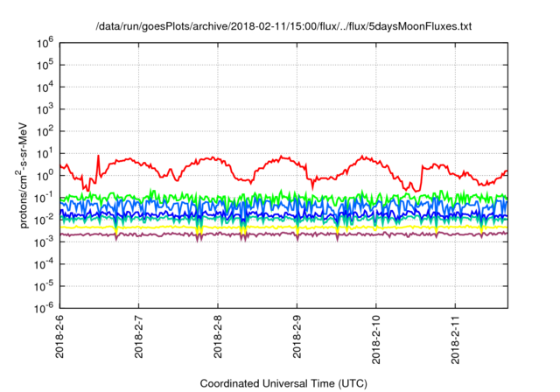This screenshot has height=392, width=560.
Task: Click the 10^-6 y-axis tick label
Action: point(44,309)
